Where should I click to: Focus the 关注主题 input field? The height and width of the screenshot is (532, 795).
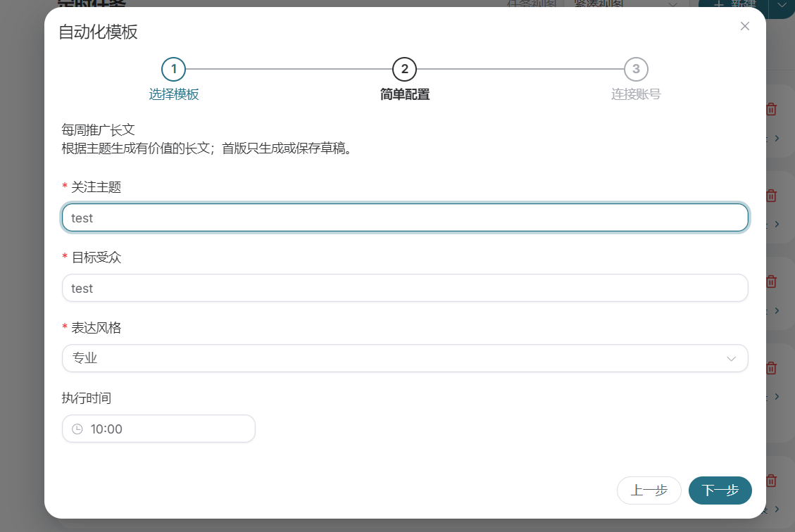pyautogui.click(x=405, y=218)
